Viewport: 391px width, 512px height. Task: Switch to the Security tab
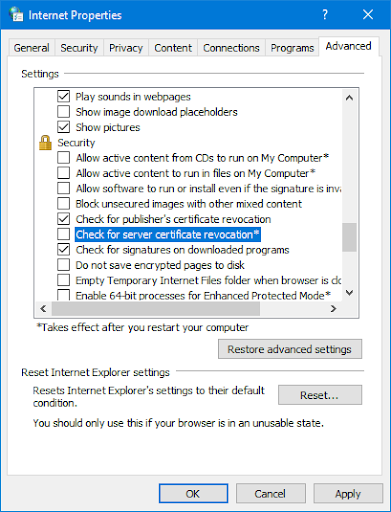(79, 48)
